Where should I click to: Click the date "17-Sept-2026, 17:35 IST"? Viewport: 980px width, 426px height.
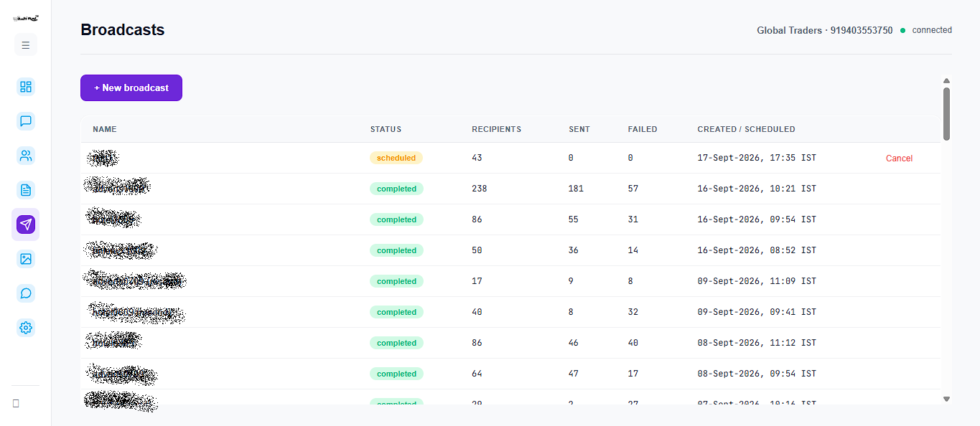757,158
